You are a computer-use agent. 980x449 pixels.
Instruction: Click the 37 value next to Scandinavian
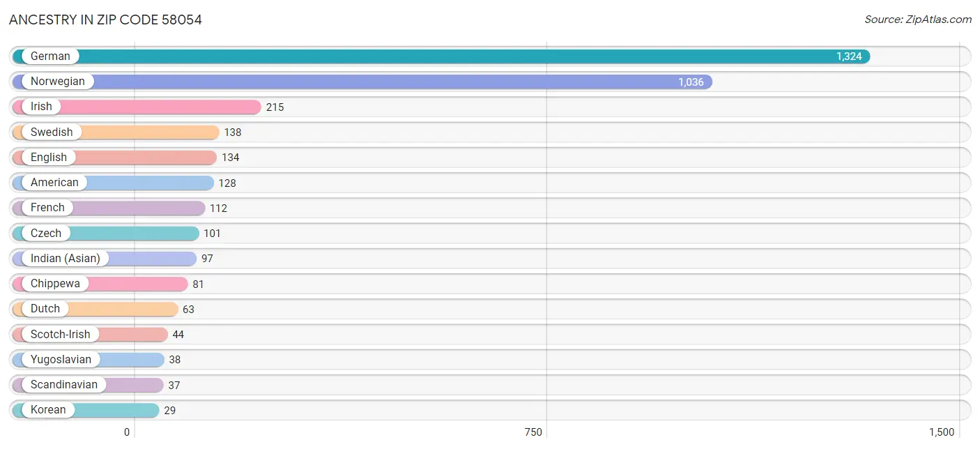[174, 386]
